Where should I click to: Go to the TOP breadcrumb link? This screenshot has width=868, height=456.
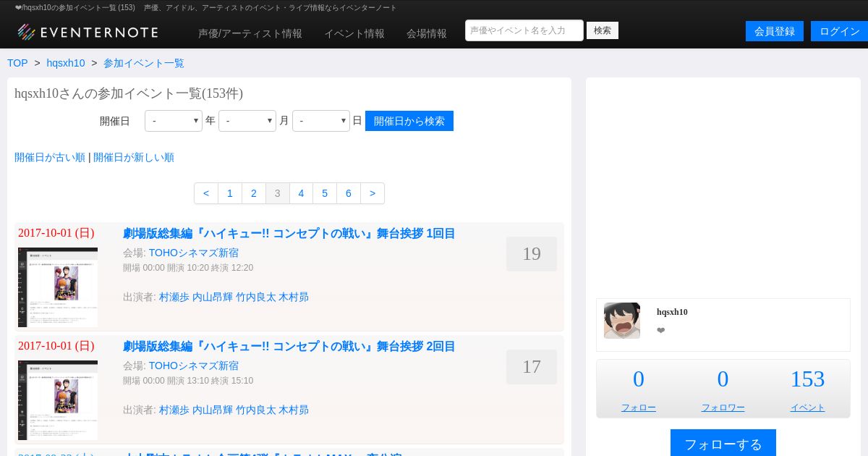pos(17,63)
